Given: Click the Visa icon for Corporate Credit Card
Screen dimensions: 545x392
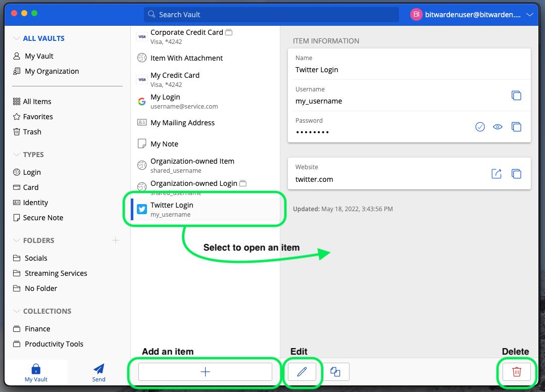Looking at the screenshot, I should 142,36.
